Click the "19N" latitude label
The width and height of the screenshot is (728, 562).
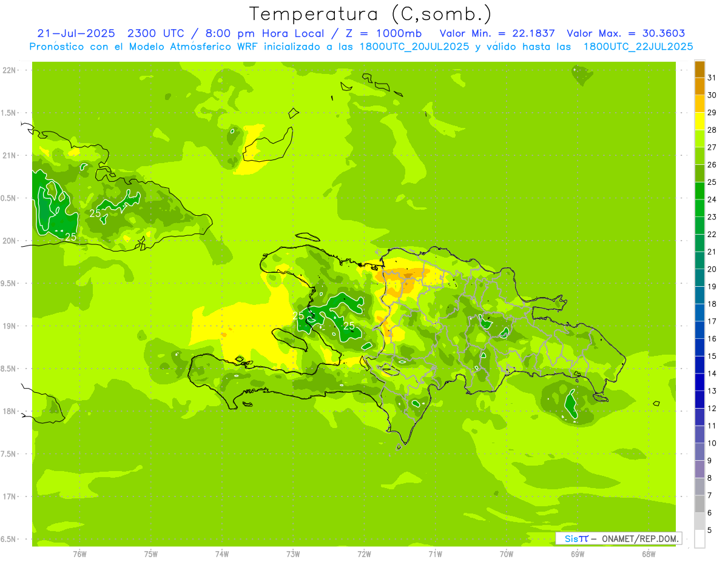(x=10, y=326)
